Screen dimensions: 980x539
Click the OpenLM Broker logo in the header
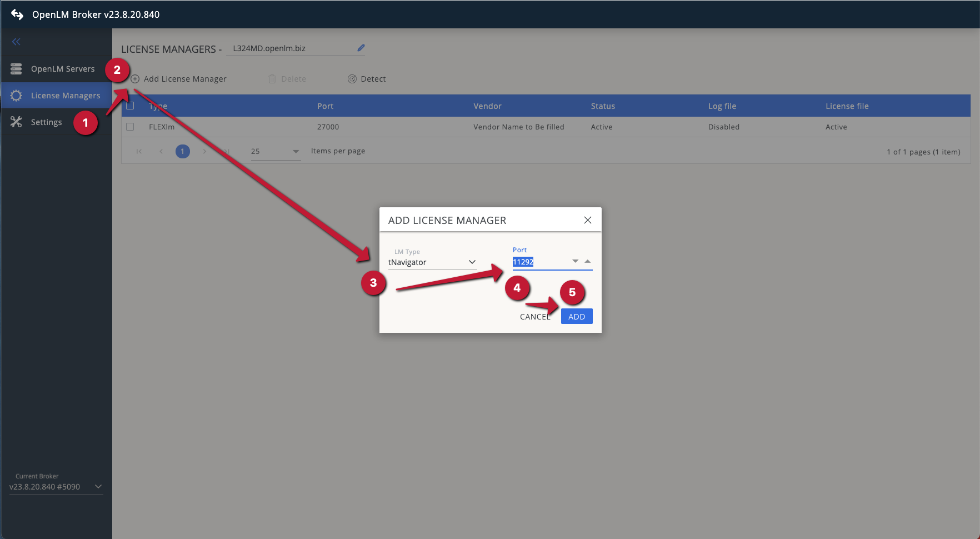17,14
